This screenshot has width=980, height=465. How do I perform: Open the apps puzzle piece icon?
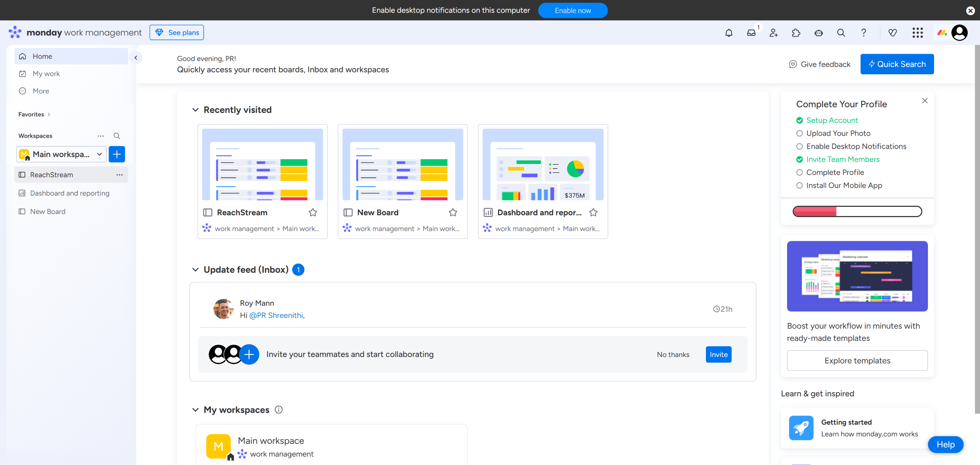[796, 33]
